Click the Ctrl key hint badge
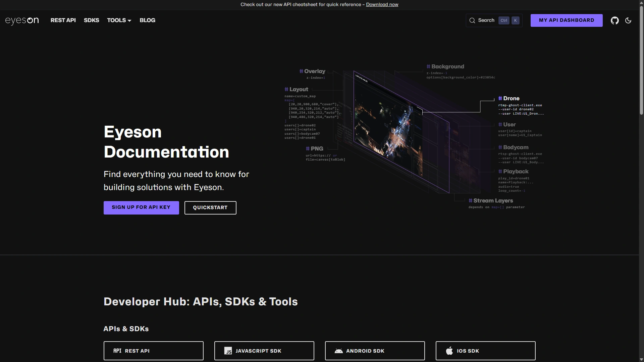The image size is (644, 362). [x=504, y=20]
